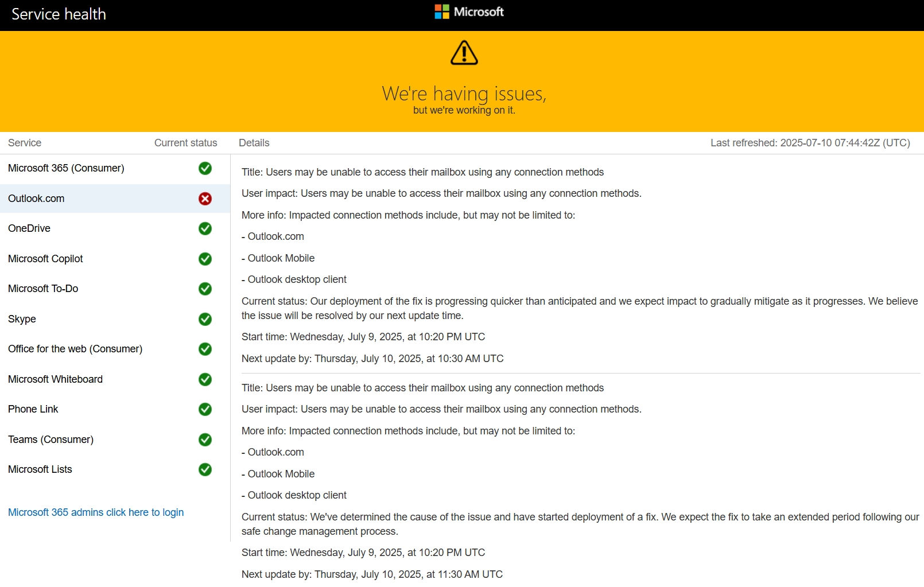Click the Details column header
924x587 pixels.
(254, 143)
